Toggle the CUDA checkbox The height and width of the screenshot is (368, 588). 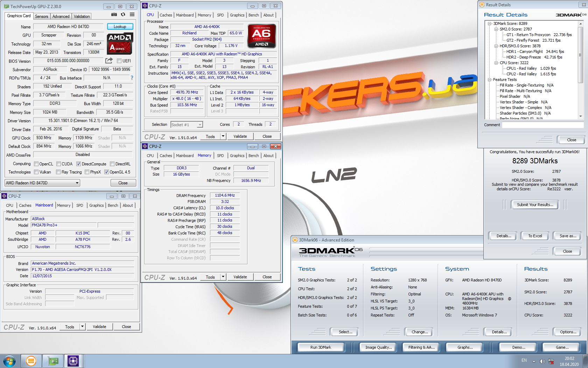click(x=58, y=164)
